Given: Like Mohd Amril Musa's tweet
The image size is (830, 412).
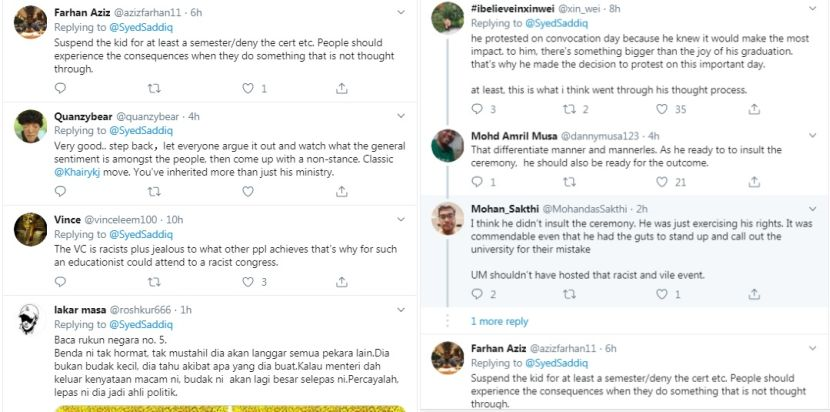Looking at the screenshot, I should (656, 182).
